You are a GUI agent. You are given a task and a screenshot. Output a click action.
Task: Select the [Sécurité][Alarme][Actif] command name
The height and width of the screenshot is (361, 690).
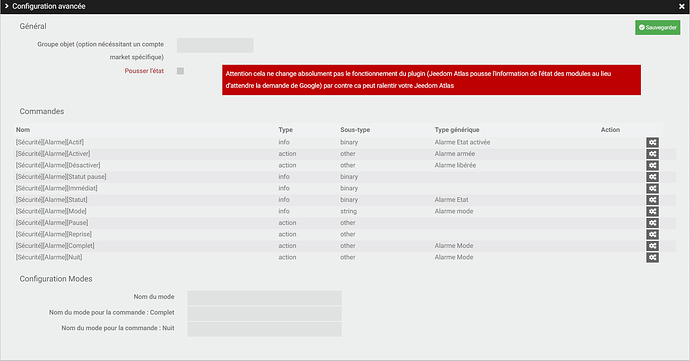[50, 142]
